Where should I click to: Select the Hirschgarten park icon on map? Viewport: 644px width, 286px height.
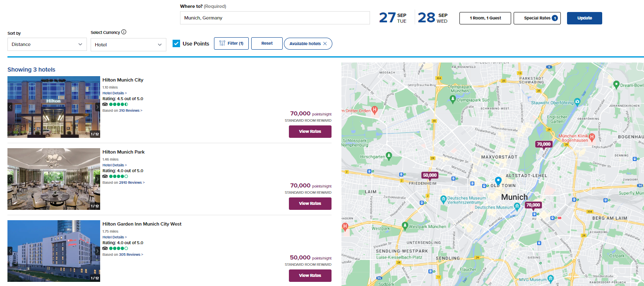tap(388, 155)
